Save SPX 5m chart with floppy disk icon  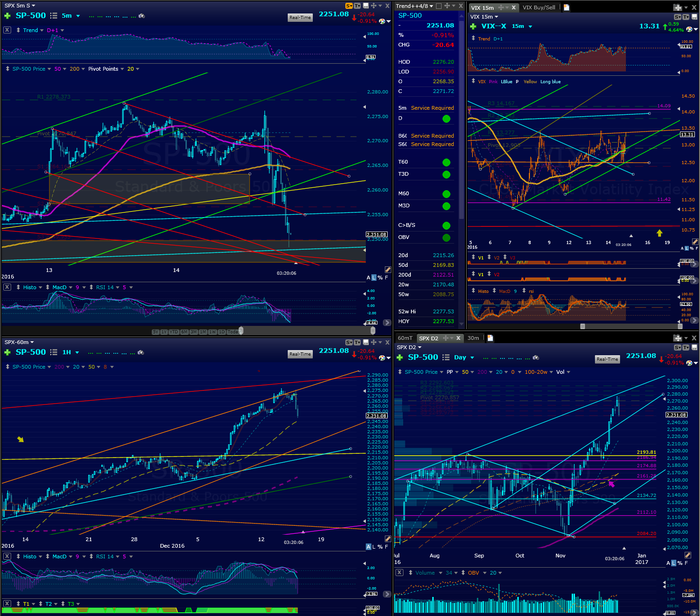point(366,6)
